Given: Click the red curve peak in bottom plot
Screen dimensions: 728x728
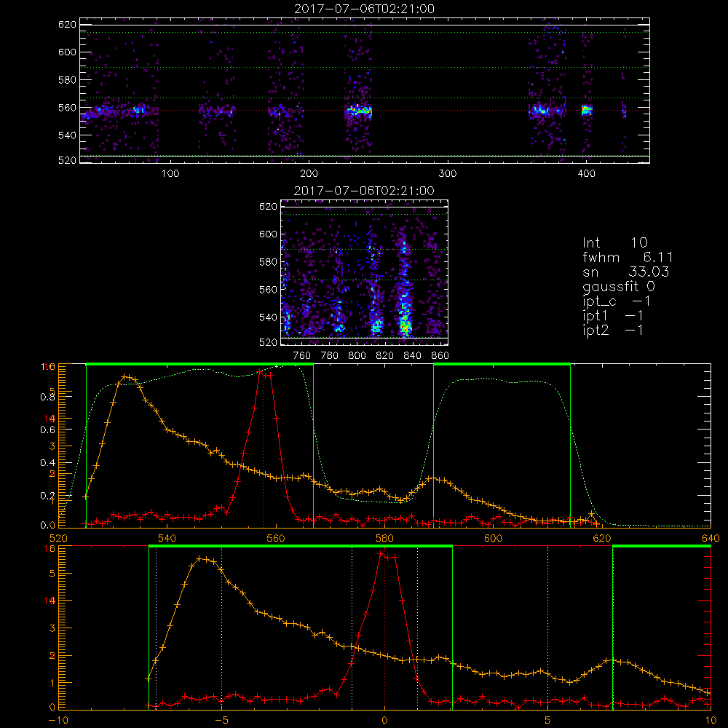Looking at the screenshot, I should tap(381, 553).
